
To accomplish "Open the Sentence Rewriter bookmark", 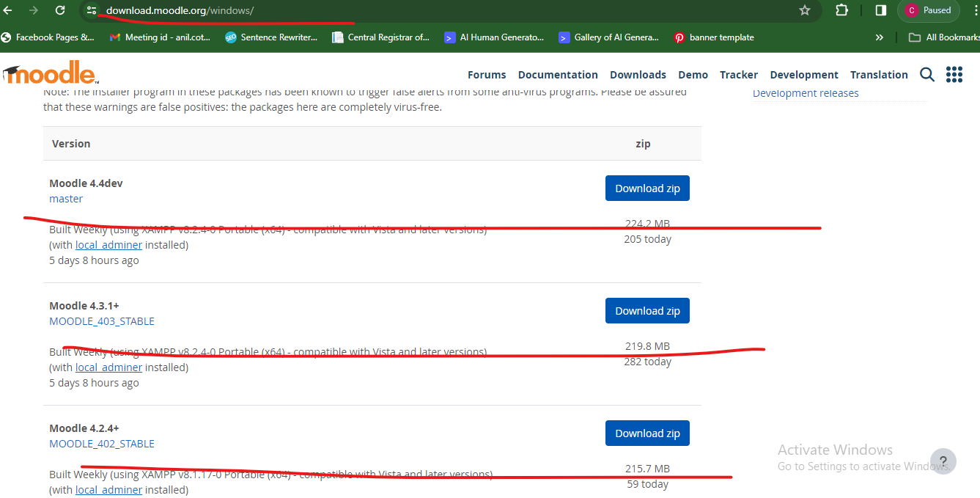I will pyautogui.click(x=271, y=37).
